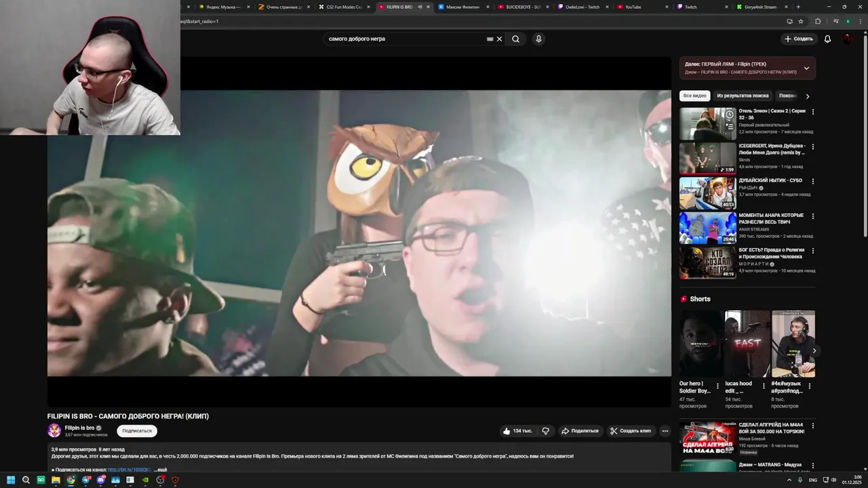The width and height of the screenshot is (868, 488).
Task: Open the Отель Элеон video thumbnail
Action: tap(708, 124)
